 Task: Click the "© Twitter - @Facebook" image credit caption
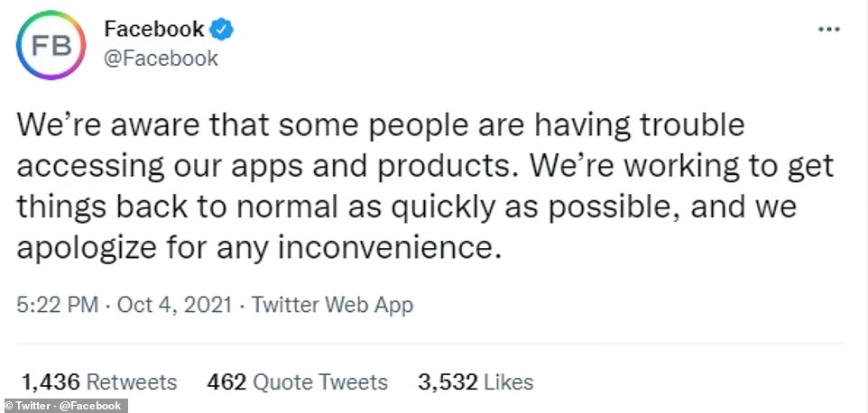coord(63,406)
